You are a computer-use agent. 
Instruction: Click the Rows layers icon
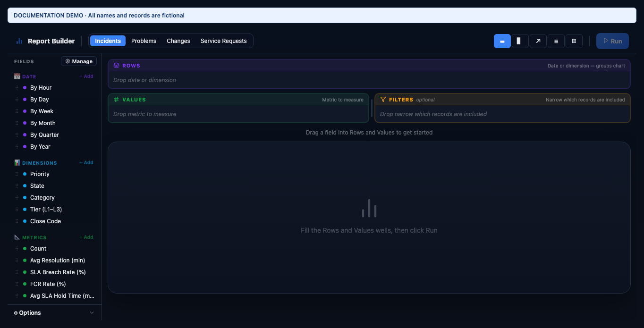tap(117, 66)
